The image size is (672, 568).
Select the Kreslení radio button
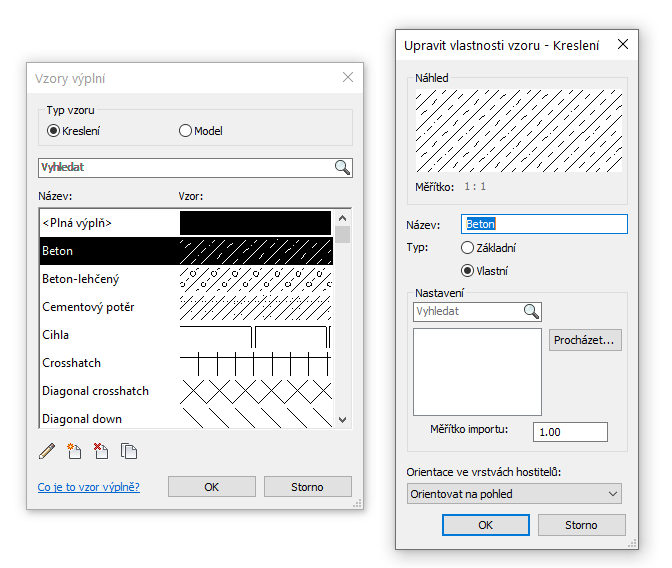click(x=54, y=131)
